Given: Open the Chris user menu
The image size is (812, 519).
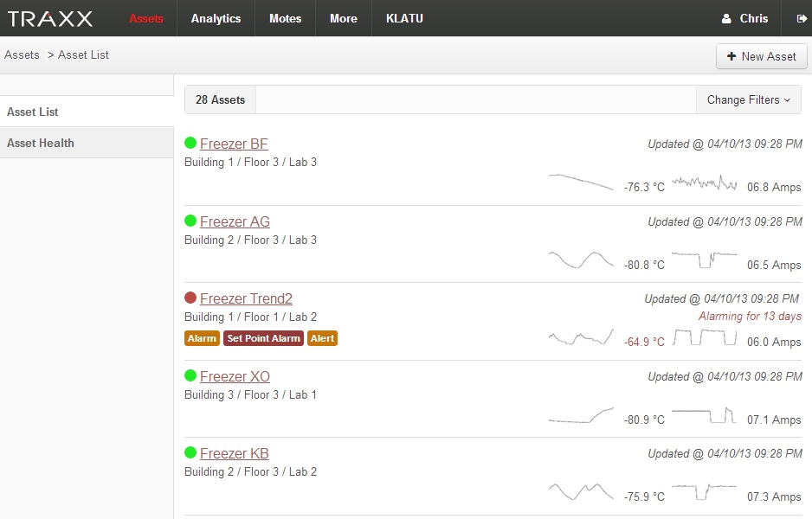Looking at the screenshot, I should click(x=745, y=19).
